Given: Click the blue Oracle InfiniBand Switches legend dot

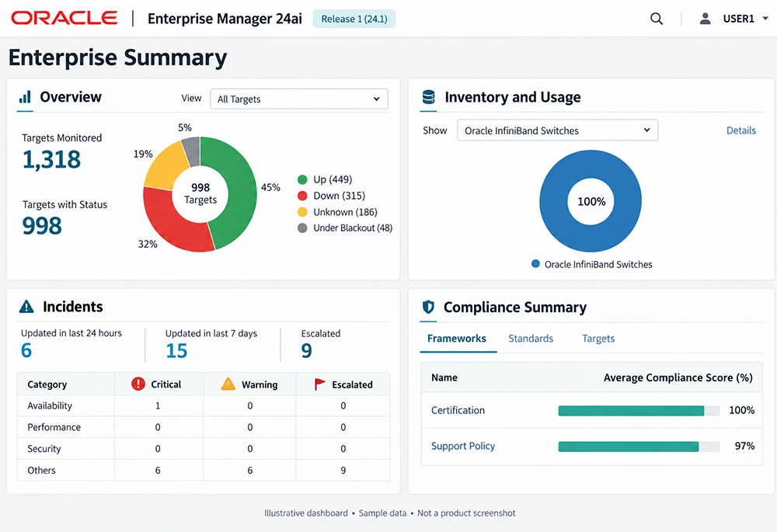Looking at the screenshot, I should pos(535,264).
